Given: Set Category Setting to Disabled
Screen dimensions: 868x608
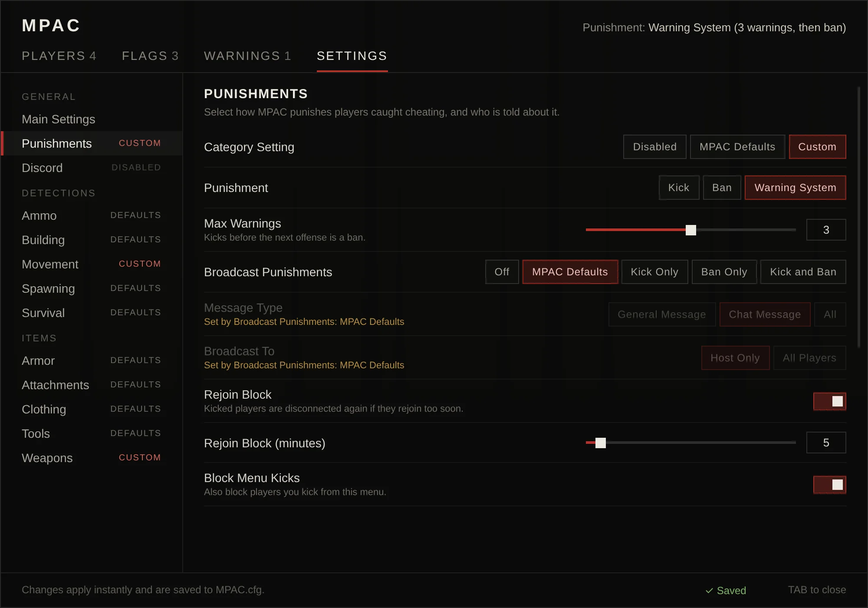Looking at the screenshot, I should [654, 147].
